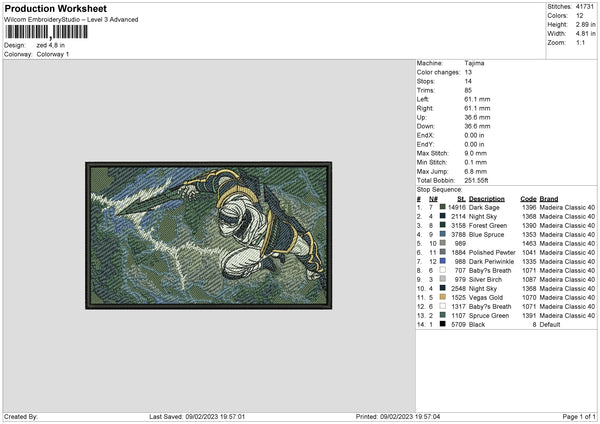Click the Dark Sage color swatch
600x424 pixels.
click(443, 207)
